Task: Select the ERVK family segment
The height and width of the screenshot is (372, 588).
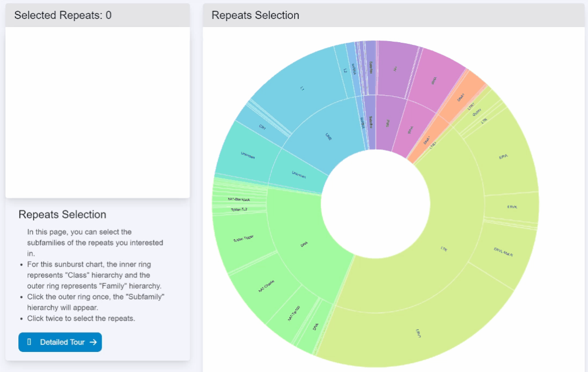Action: click(512, 207)
